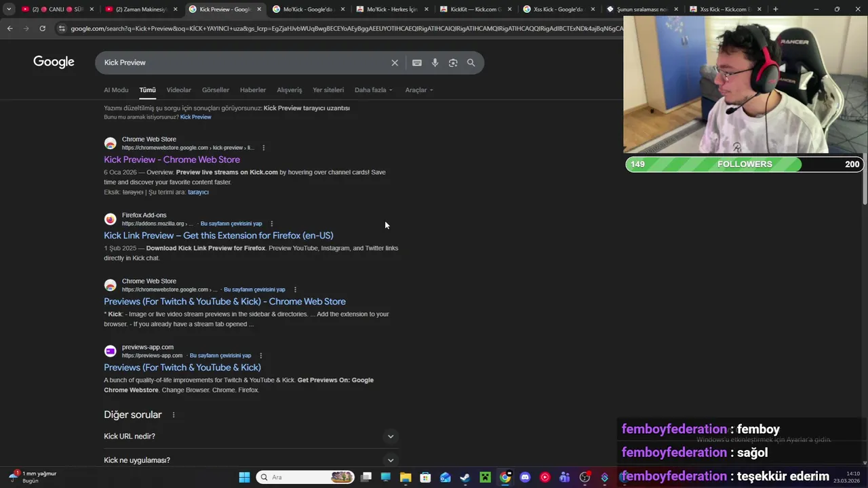Image resolution: width=868 pixels, height=488 pixels.
Task: Close the Kick Preview - Google tab
Action: tap(259, 9)
